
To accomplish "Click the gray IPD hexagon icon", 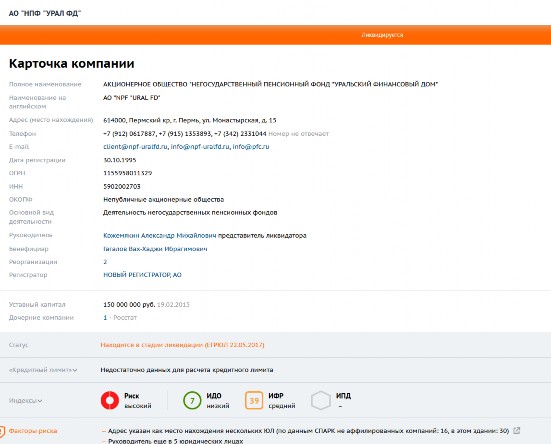I will (x=320, y=400).
